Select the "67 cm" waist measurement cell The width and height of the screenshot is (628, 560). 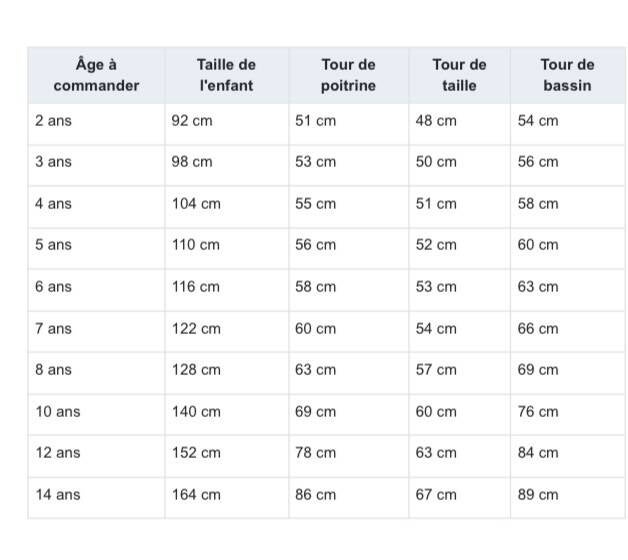pyautogui.click(x=436, y=495)
